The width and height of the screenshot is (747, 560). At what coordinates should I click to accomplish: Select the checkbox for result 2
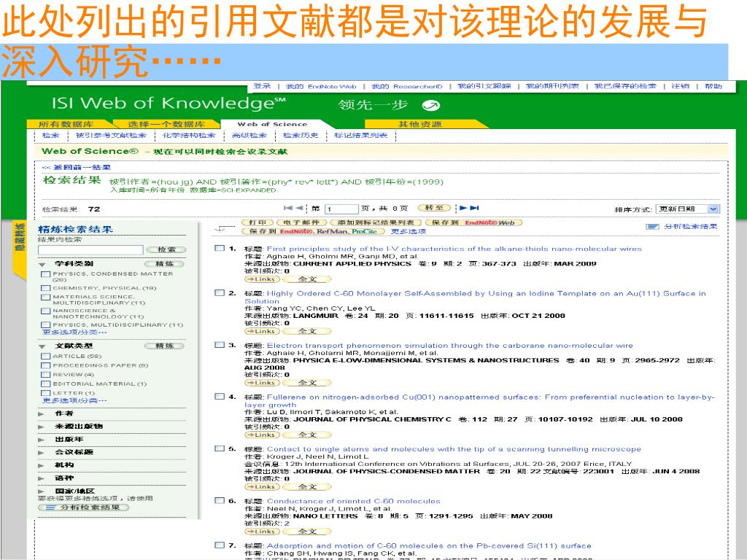[x=219, y=293]
